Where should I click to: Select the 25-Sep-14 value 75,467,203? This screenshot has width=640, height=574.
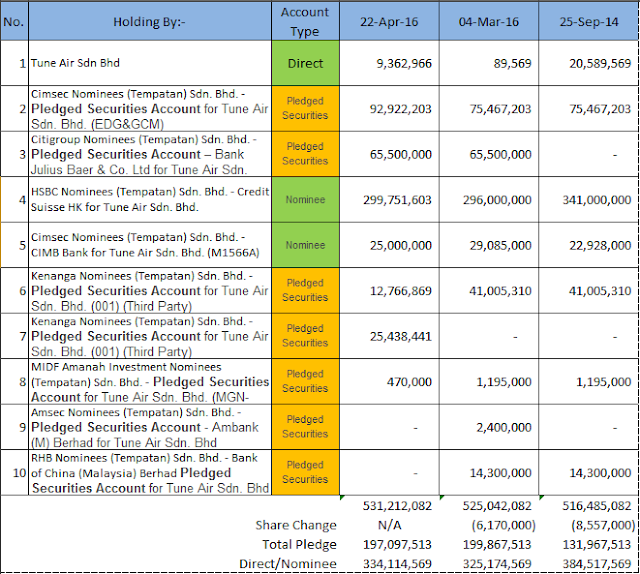[x=600, y=109]
